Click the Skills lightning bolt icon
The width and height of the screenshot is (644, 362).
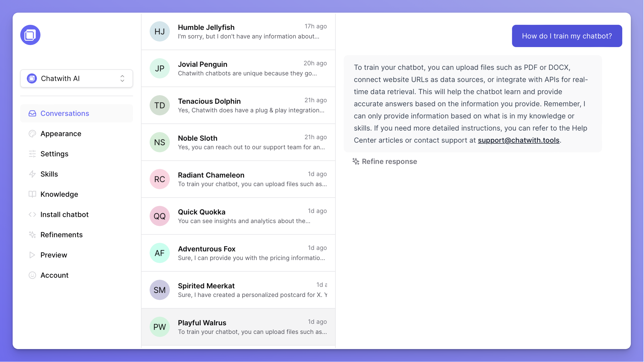click(32, 174)
